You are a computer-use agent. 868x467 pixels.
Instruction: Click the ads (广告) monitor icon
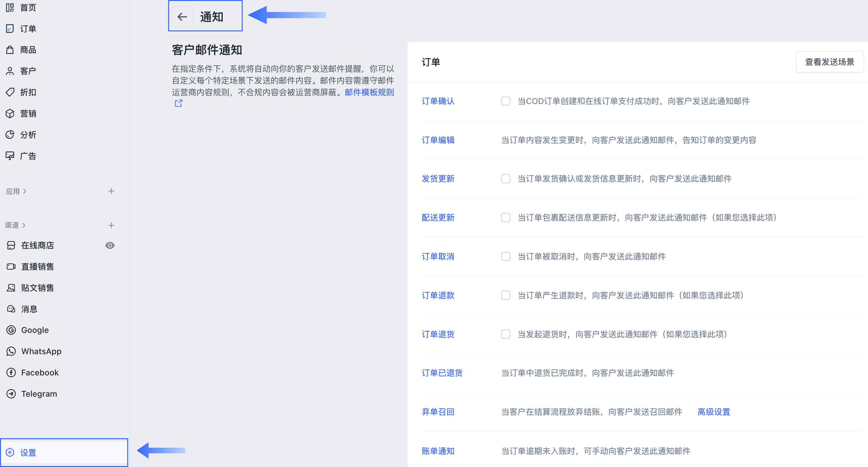(10, 156)
